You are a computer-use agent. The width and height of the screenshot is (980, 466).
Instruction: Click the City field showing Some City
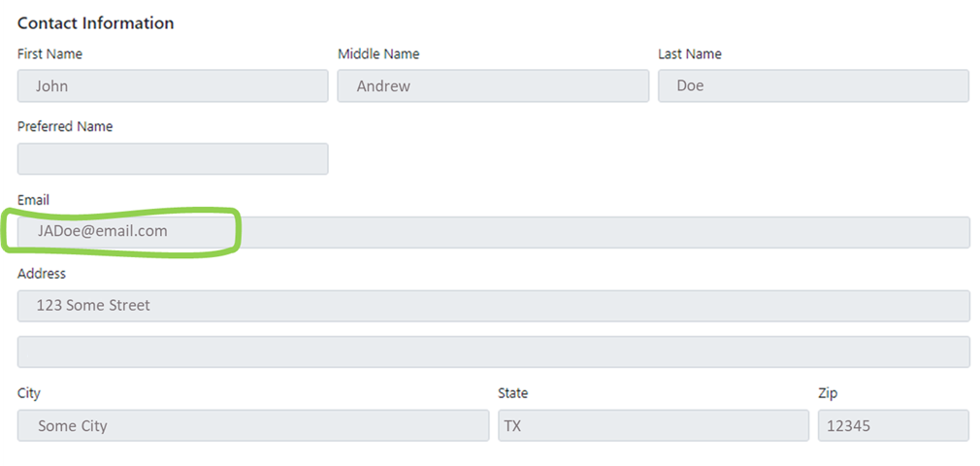point(253,425)
